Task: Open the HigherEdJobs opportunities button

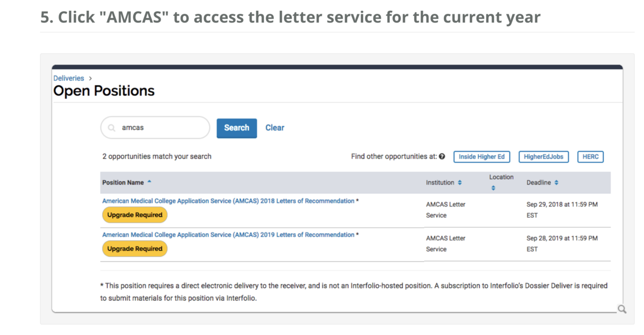Action: click(x=544, y=157)
